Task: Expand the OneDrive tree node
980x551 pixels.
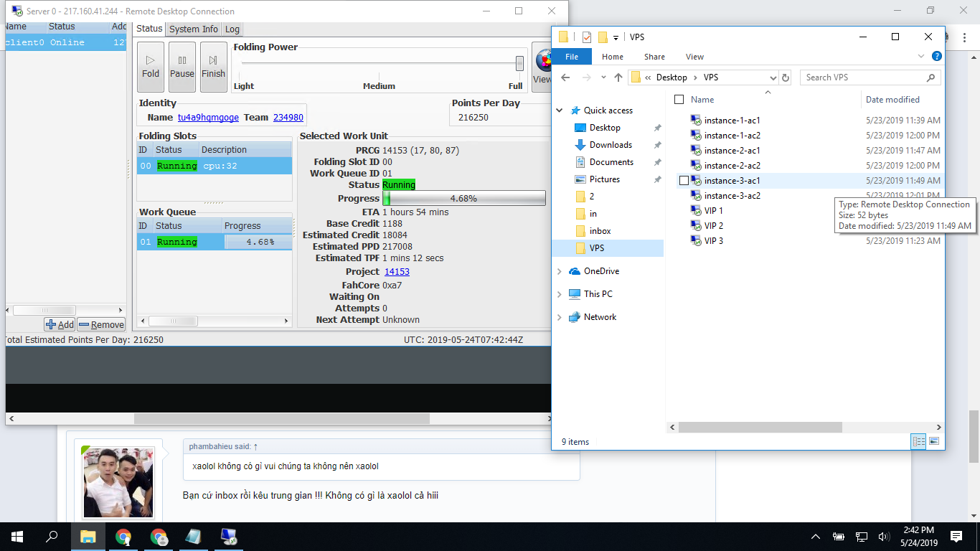Action: coord(560,271)
